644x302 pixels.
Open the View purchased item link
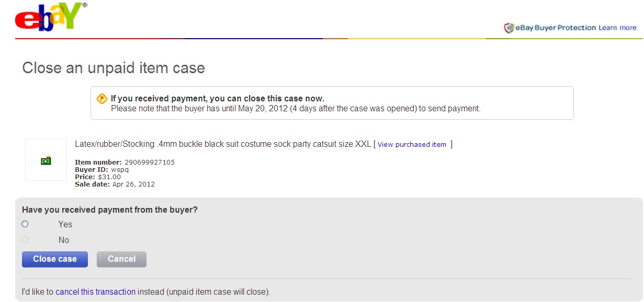[412, 145]
